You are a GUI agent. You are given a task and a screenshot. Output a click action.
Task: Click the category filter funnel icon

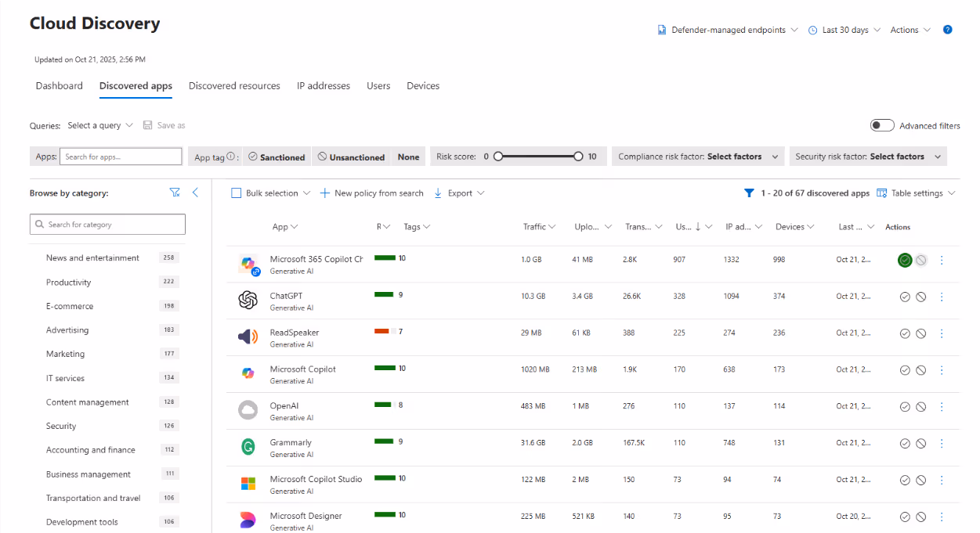(x=175, y=193)
